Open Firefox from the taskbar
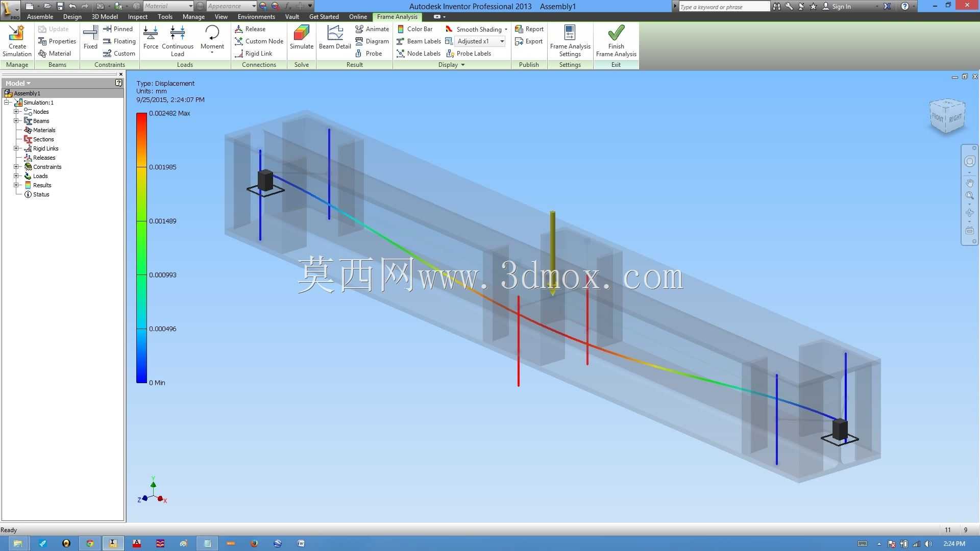The image size is (980, 551). [x=254, y=543]
